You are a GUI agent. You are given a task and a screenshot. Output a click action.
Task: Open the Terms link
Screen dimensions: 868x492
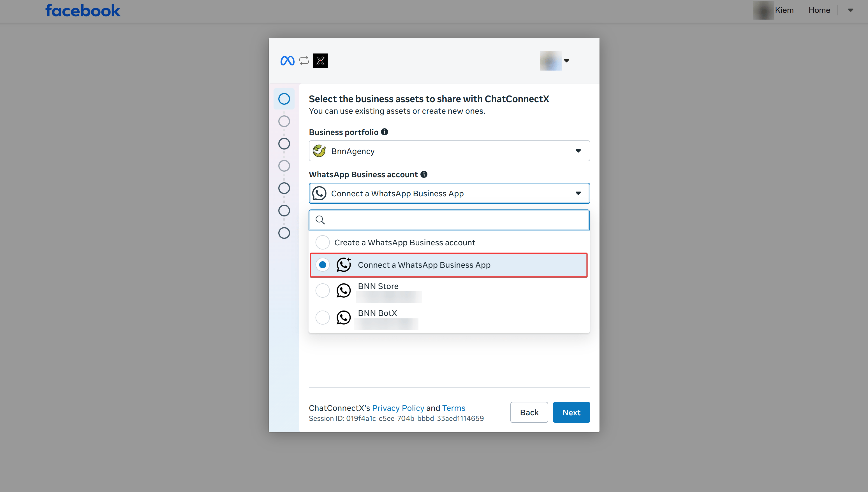(x=454, y=408)
